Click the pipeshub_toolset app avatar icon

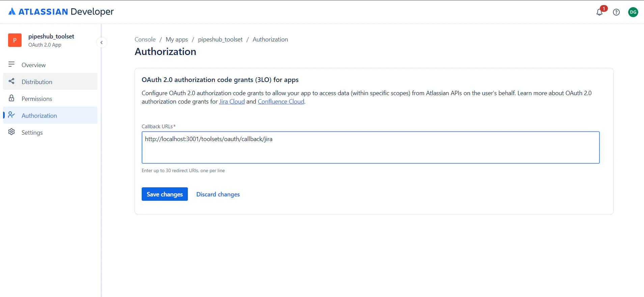pyautogui.click(x=15, y=40)
